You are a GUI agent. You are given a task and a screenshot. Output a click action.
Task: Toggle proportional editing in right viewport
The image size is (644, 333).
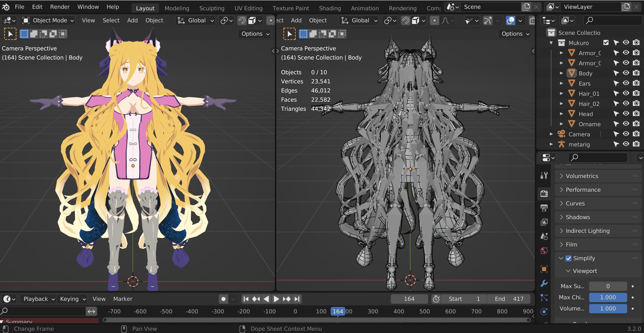[x=435, y=20]
